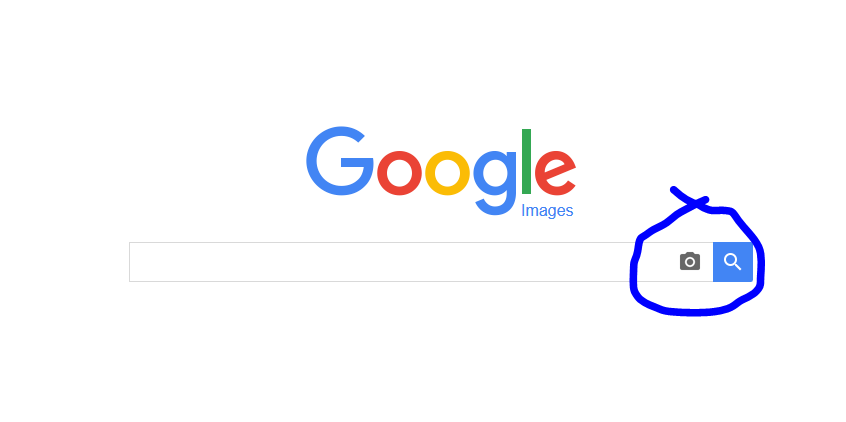Click the multicolored Google logo

(x=441, y=172)
